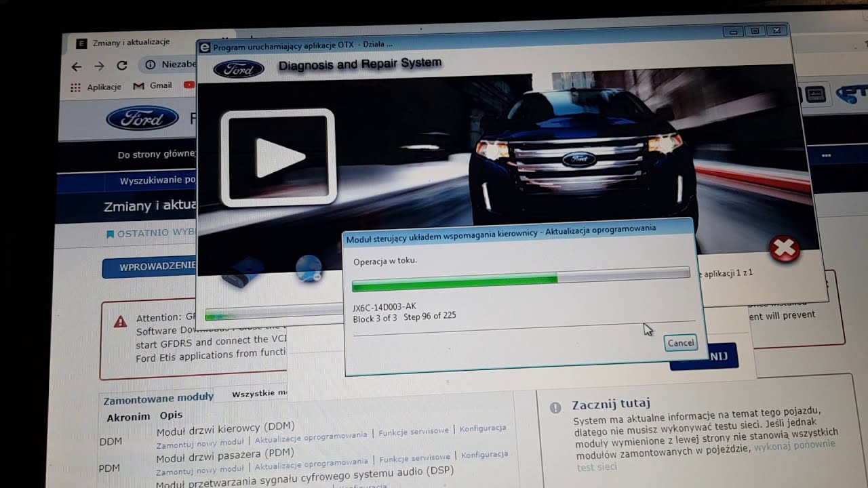Click the Zacznij tutaj heading
Image resolution: width=868 pixels, height=488 pixels.
point(611,404)
